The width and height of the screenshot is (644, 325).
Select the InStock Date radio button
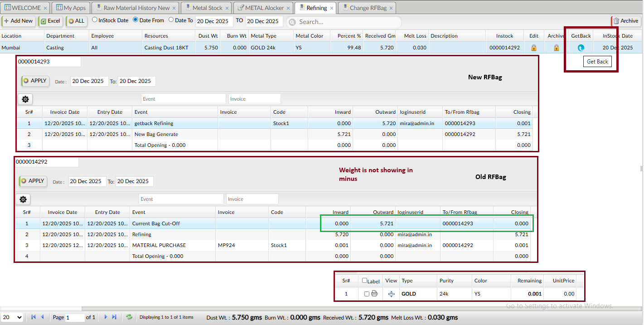(x=95, y=20)
